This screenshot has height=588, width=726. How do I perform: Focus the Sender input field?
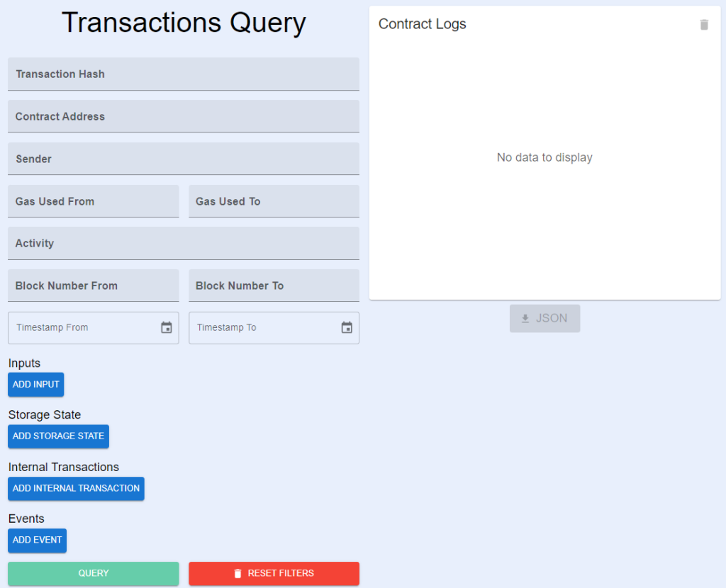click(x=184, y=159)
